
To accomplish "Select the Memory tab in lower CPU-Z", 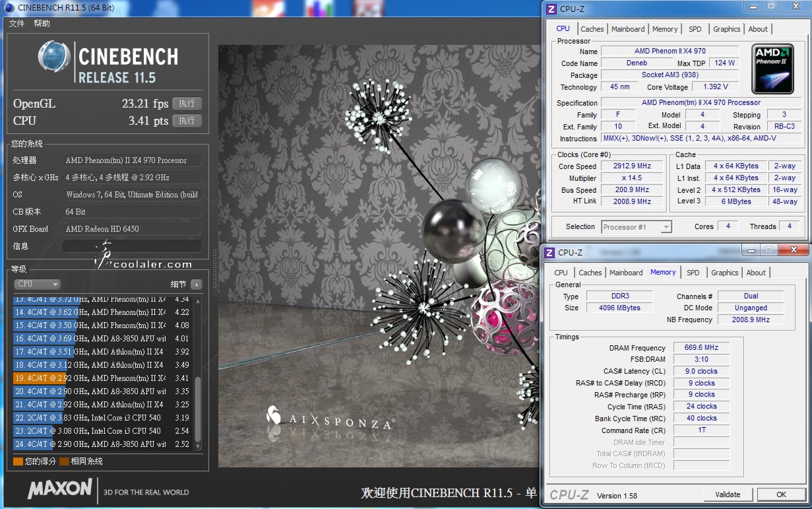I will pos(663,272).
